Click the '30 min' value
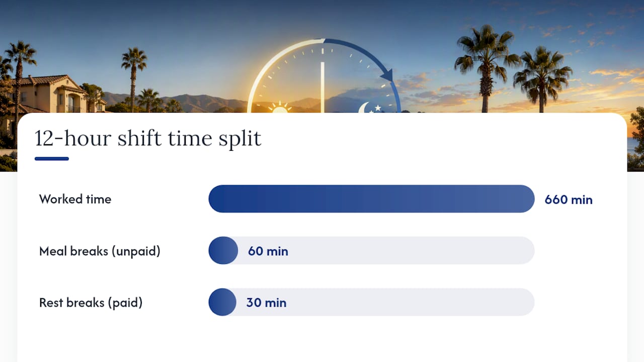The height and width of the screenshot is (362, 644). click(266, 303)
